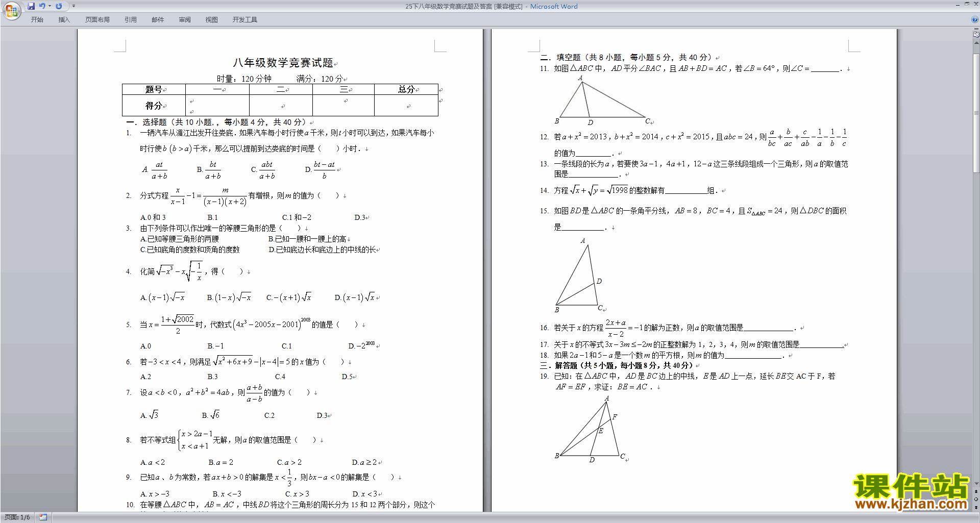Viewport: 980px width, 523px height.
Task: Click option C.1 和−2 in question 2
Action: click(297, 217)
